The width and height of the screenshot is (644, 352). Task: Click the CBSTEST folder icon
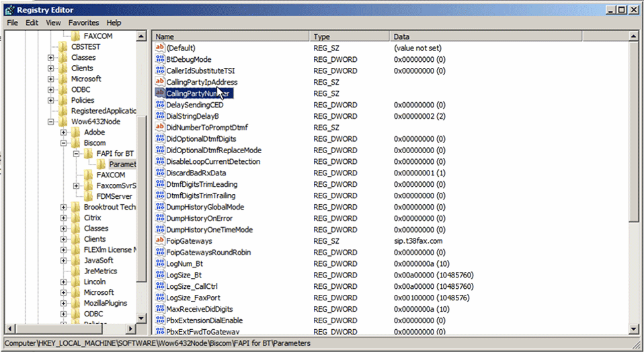[63, 47]
